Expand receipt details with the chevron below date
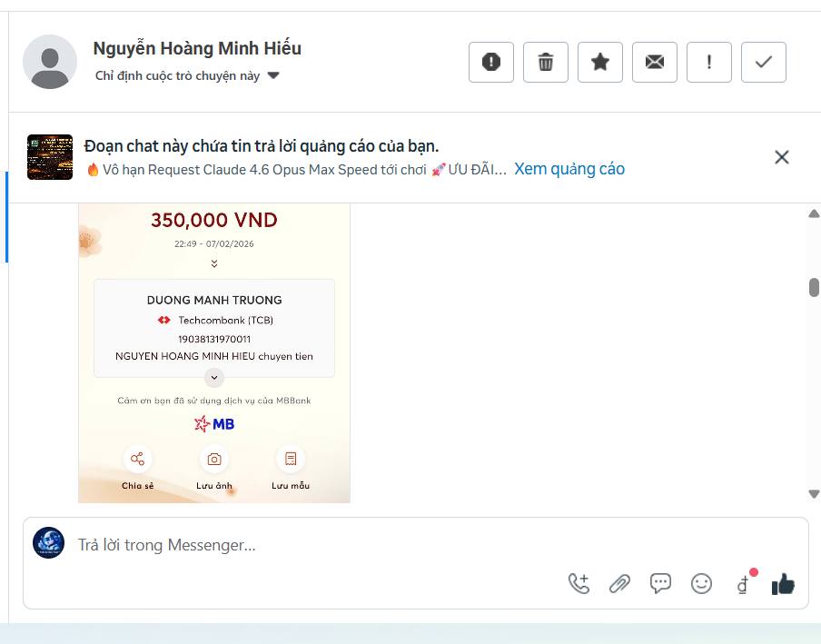The image size is (821, 644). pyautogui.click(x=213, y=263)
